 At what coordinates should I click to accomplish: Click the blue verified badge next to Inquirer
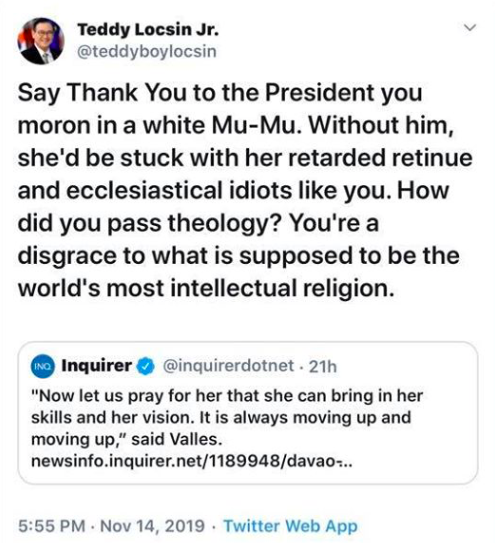point(146,366)
